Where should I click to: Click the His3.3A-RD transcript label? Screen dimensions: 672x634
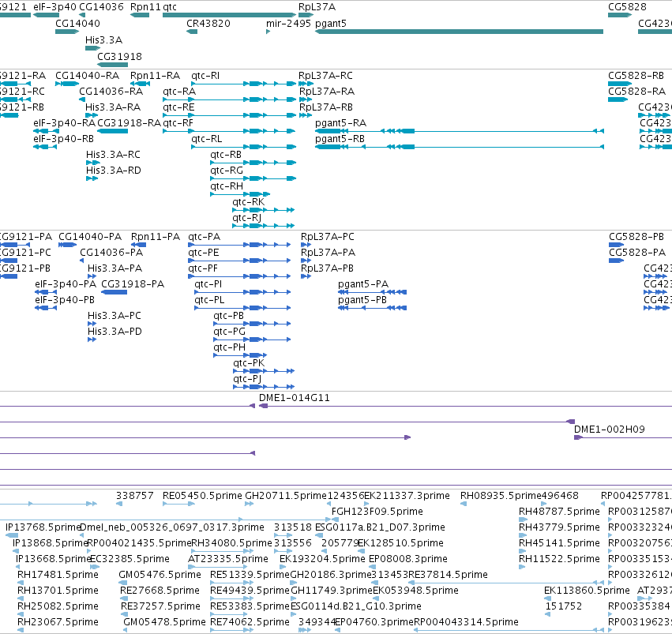[114, 171]
